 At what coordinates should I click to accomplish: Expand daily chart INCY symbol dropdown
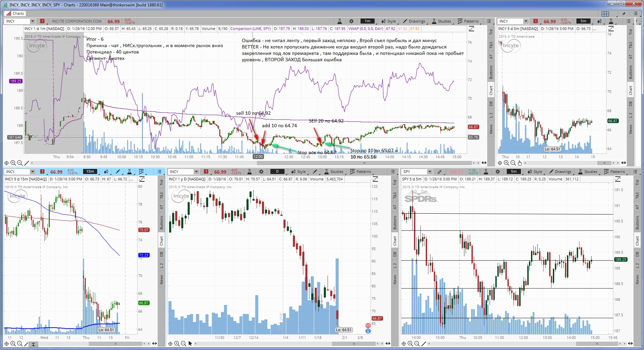click(x=196, y=172)
